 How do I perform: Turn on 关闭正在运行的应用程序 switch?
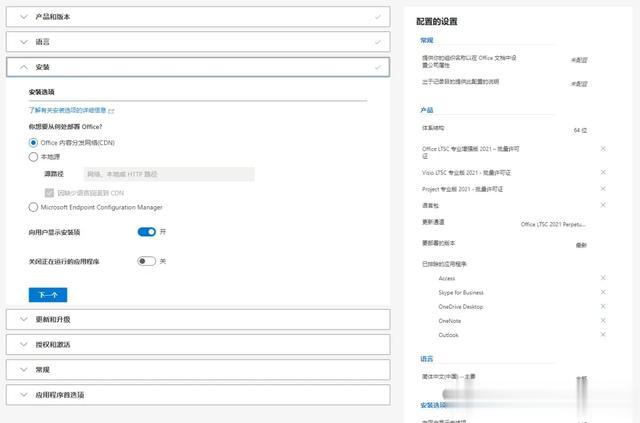(147, 261)
